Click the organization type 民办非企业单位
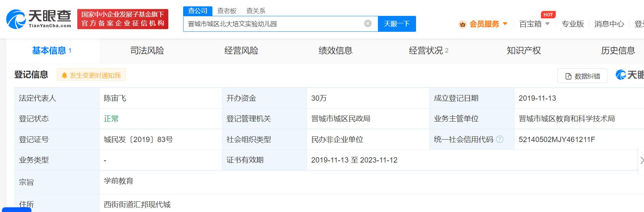This screenshot has height=212, width=644. (337, 140)
